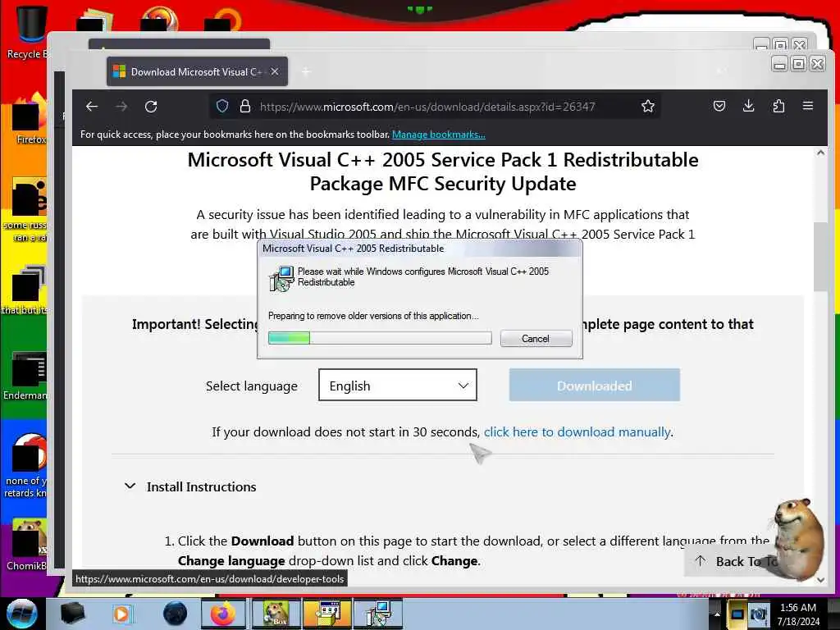Open the installer package taskbar icon
The width and height of the screenshot is (840, 630).
click(326, 614)
